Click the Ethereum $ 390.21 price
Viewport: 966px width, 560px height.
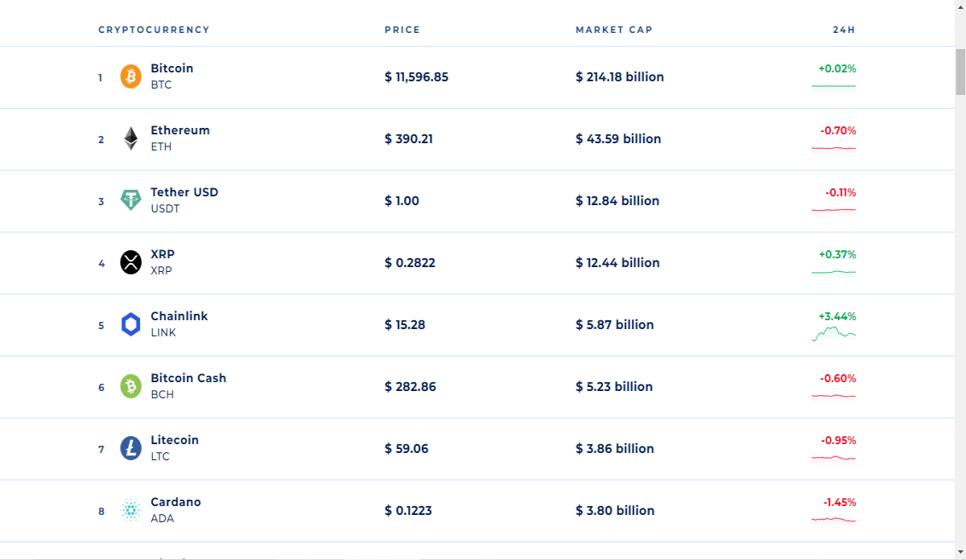pos(409,138)
